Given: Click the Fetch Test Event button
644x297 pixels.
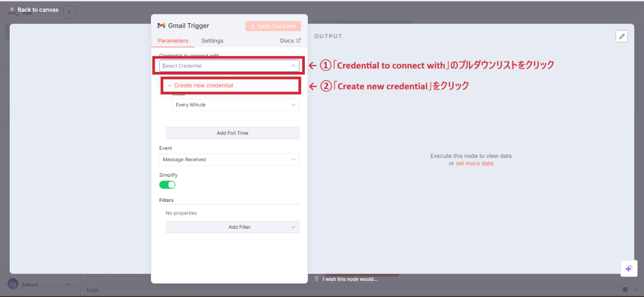Looking at the screenshot, I should [273, 26].
